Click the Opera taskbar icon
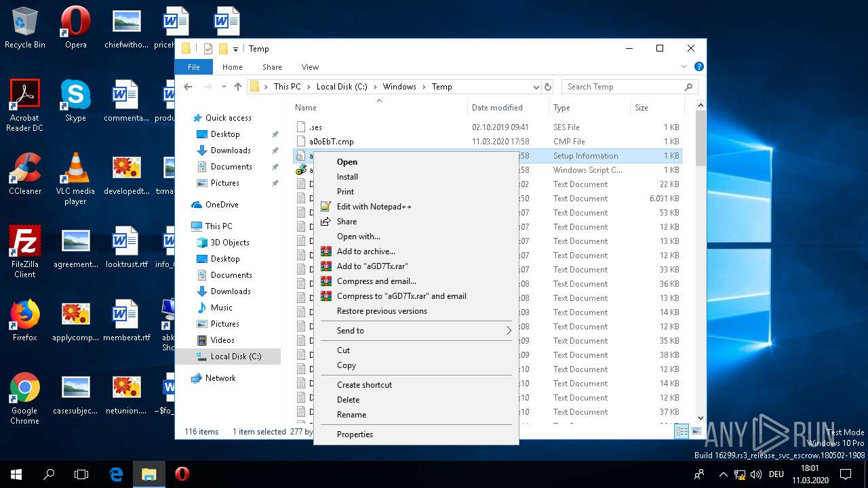The width and height of the screenshot is (868, 488). point(182,474)
